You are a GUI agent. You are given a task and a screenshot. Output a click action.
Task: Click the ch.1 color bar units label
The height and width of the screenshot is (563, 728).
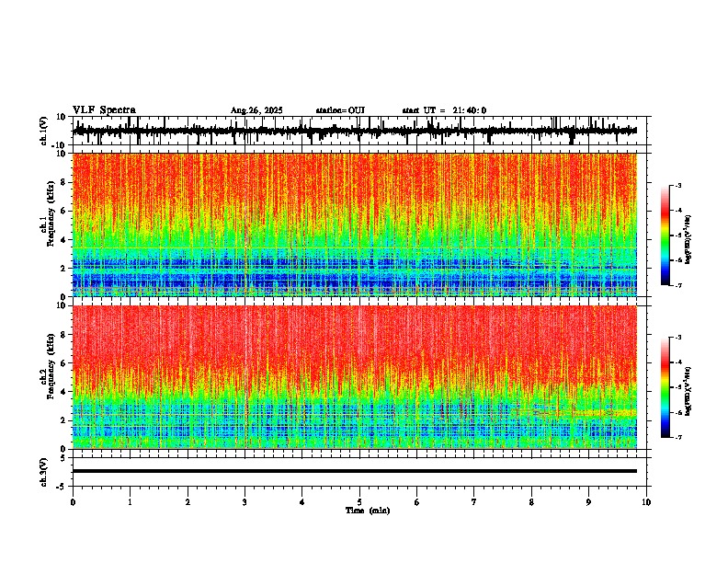(688, 240)
